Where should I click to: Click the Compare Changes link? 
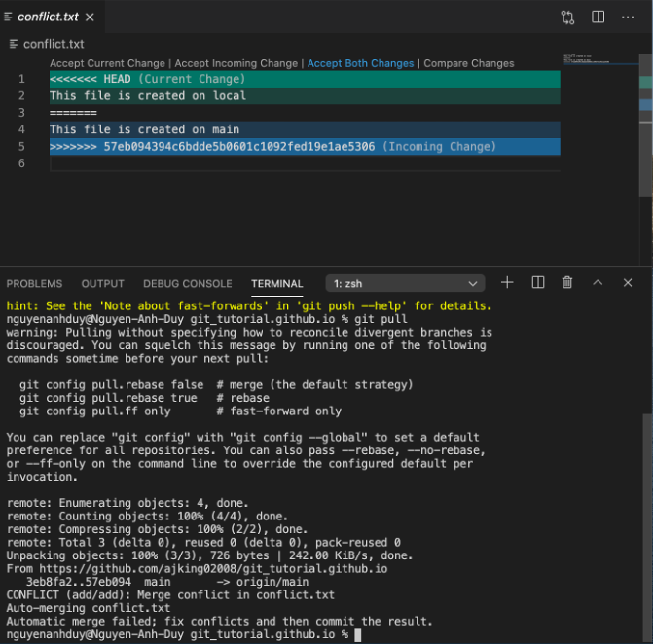469,63
